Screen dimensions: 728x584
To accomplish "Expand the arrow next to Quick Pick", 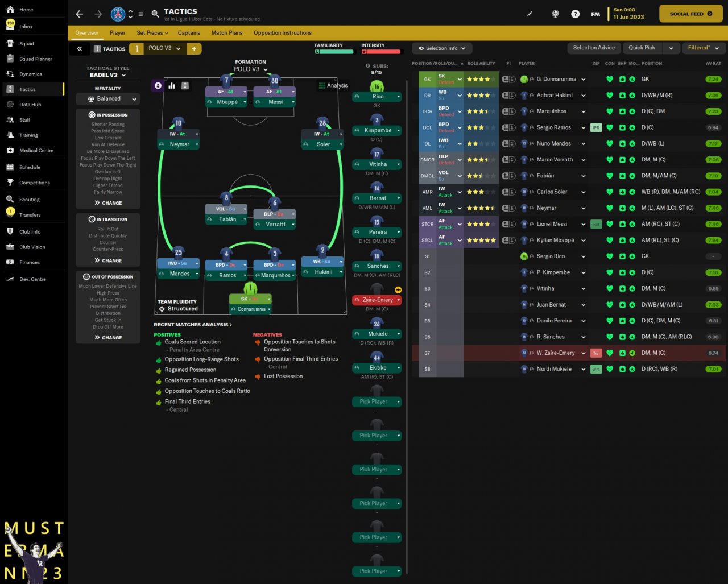I will (x=671, y=48).
